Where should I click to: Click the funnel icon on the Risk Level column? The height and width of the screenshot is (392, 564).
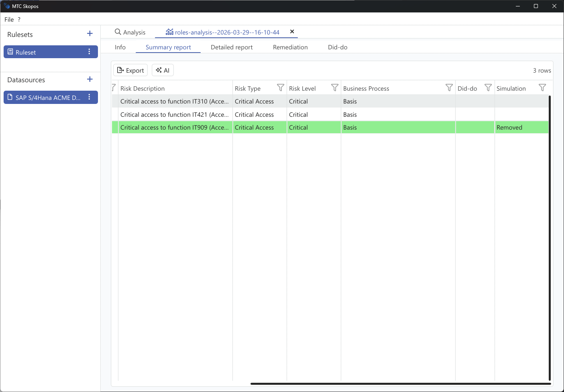(335, 87)
